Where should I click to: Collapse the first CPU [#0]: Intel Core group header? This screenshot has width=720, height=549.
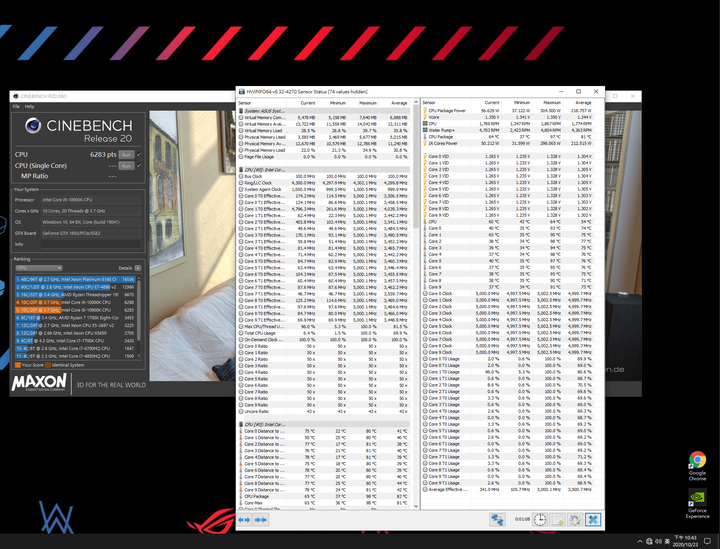[x=324, y=169]
